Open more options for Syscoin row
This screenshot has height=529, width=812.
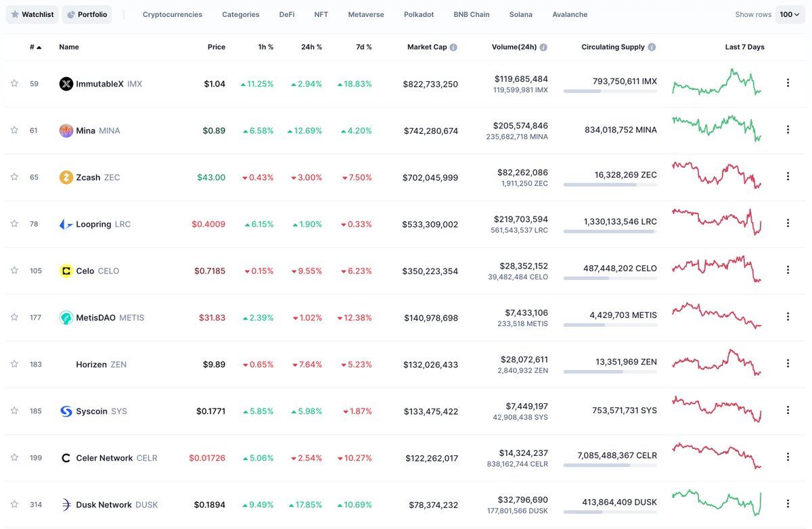tap(788, 410)
